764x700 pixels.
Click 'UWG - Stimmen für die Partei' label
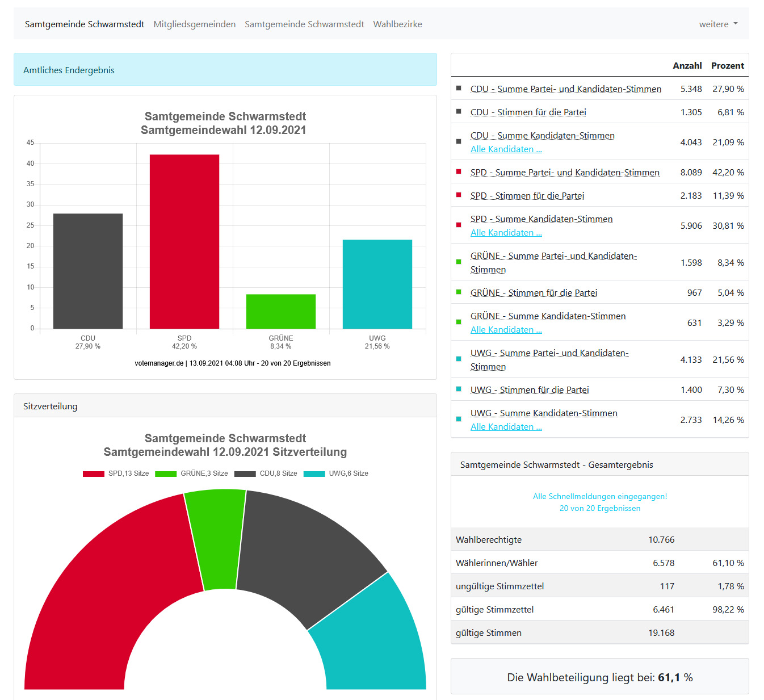[530, 390]
